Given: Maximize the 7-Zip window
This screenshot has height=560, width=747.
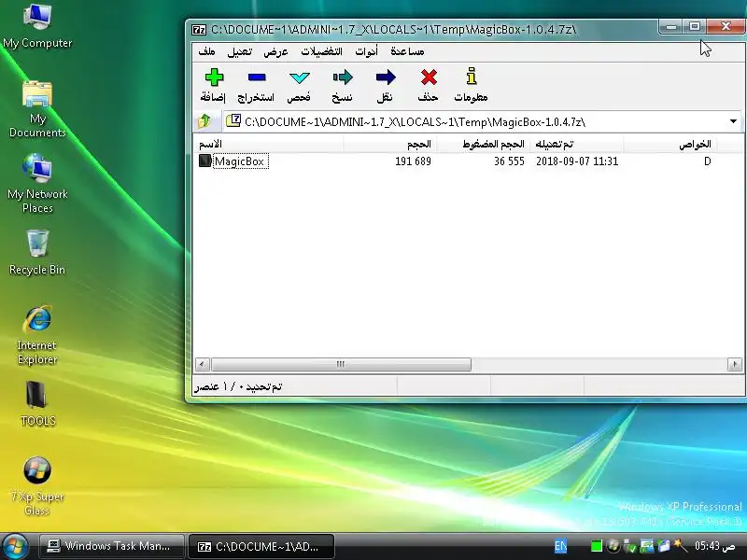Looking at the screenshot, I should pyautogui.click(x=695, y=27).
